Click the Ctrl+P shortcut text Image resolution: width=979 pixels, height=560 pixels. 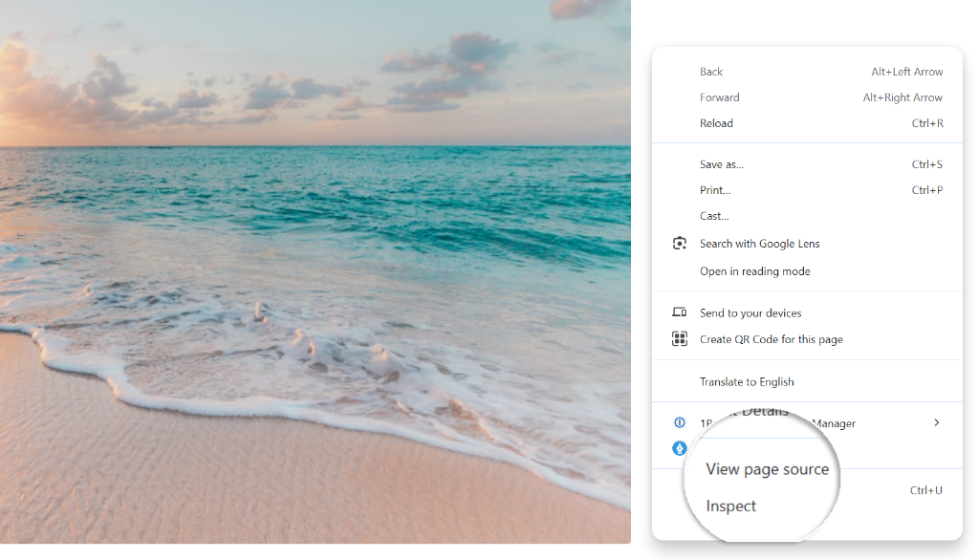pyautogui.click(x=927, y=190)
